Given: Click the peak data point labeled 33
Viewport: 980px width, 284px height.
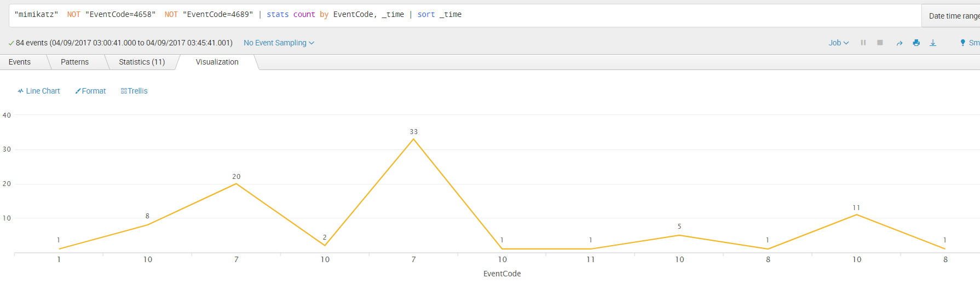Looking at the screenshot, I should (x=413, y=139).
